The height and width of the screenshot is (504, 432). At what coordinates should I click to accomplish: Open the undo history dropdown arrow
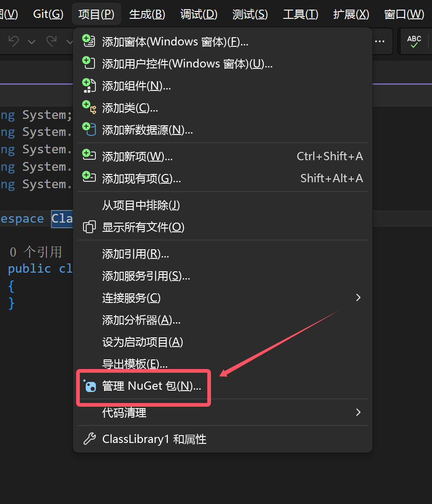click(32, 42)
